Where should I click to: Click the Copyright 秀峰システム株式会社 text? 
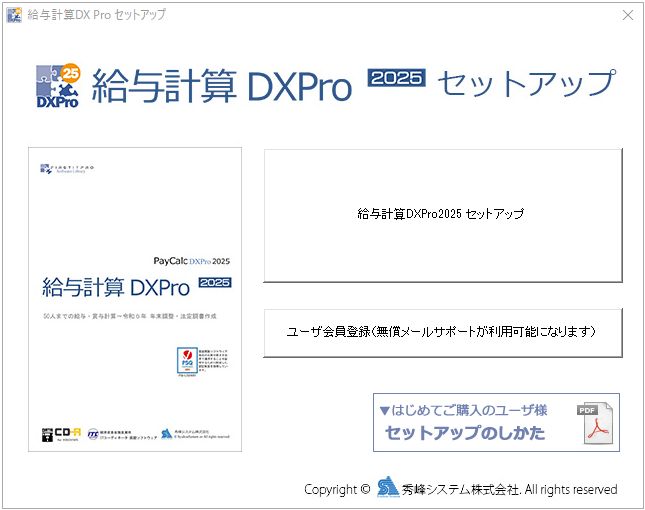click(x=461, y=489)
